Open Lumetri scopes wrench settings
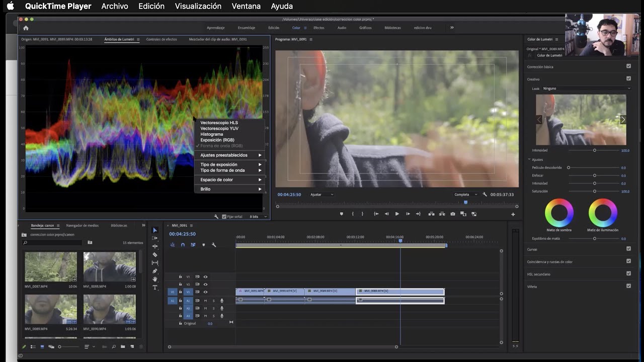The image size is (644, 362). click(x=216, y=217)
